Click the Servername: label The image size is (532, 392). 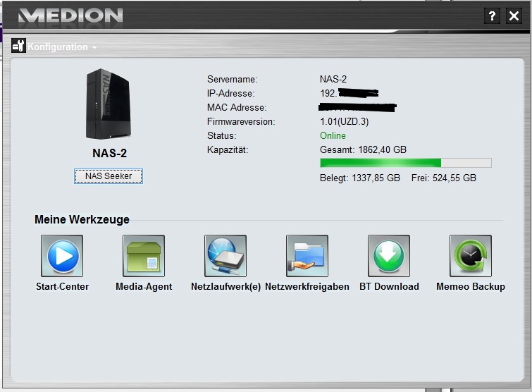point(233,80)
